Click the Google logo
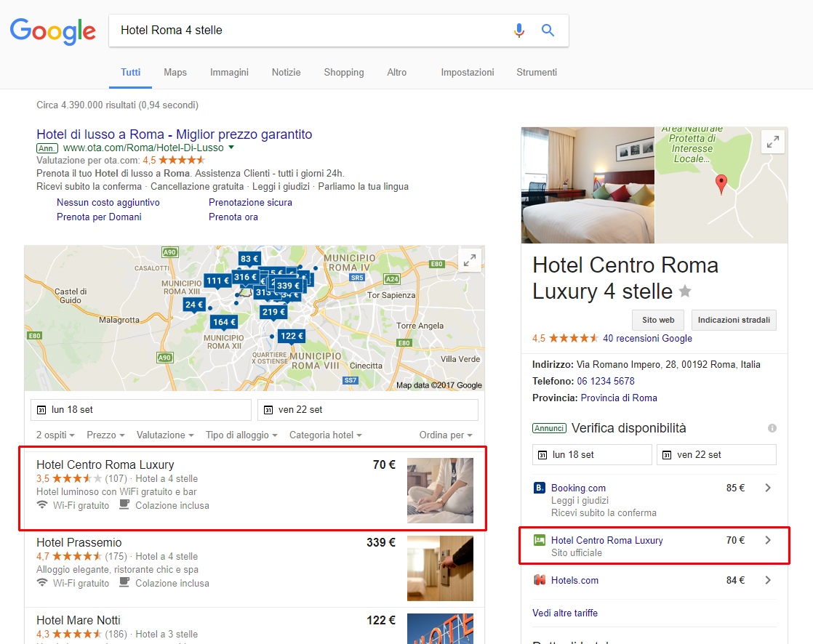Image resolution: width=813 pixels, height=644 pixels. (53, 31)
